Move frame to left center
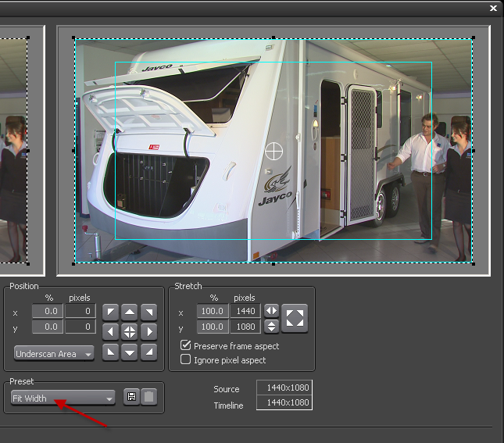The width and height of the screenshot is (504, 443). point(111,331)
